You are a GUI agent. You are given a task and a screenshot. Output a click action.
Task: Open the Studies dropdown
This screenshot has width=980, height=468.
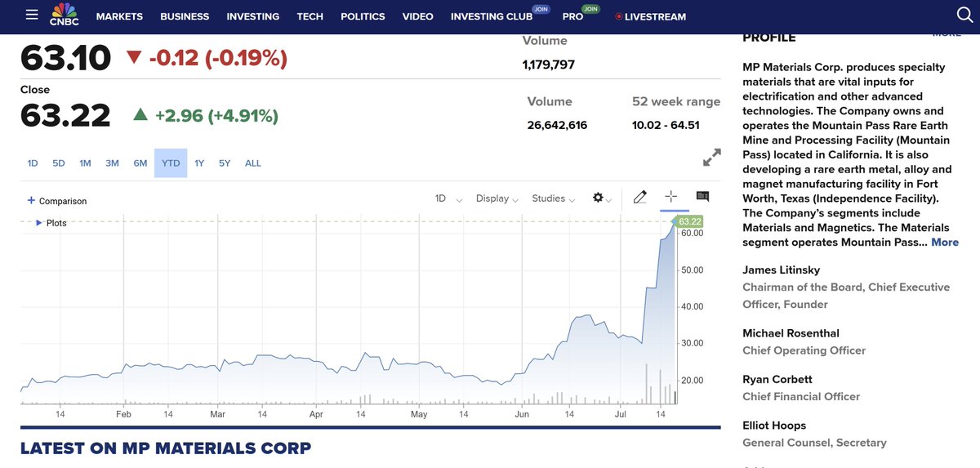click(553, 198)
